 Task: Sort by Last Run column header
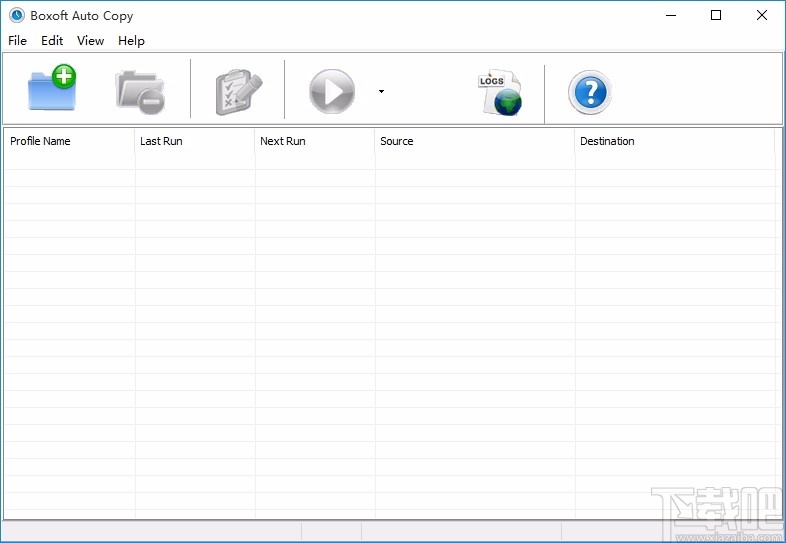[x=194, y=141]
